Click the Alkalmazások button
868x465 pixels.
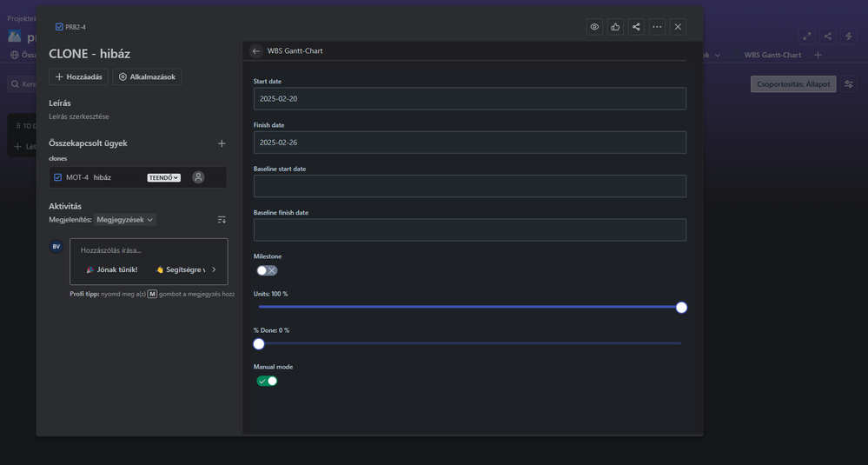[147, 77]
